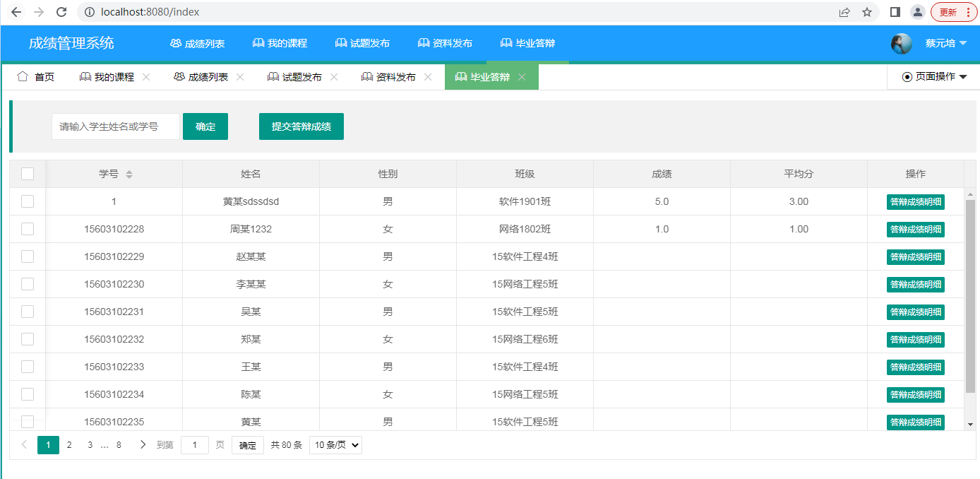This screenshot has height=479, width=980.
Task: Close the 资料发布 tab using its X icon
Action: (428, 77)
